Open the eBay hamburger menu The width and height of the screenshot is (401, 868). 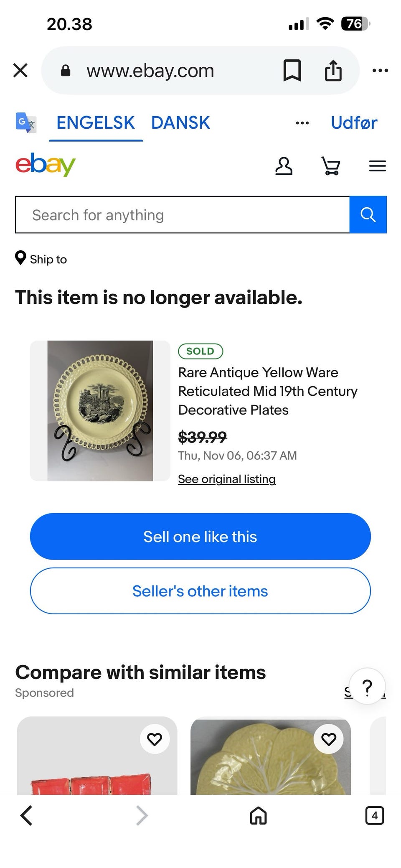377,166
